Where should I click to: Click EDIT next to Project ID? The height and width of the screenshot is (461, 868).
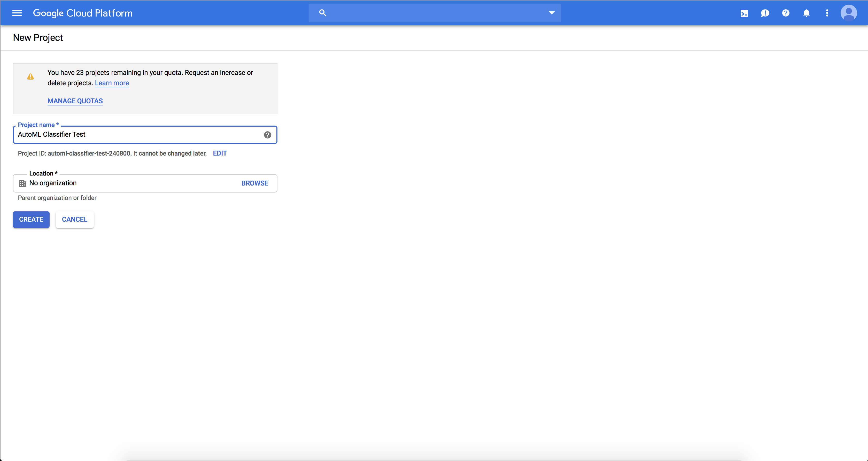pos(220,153)
